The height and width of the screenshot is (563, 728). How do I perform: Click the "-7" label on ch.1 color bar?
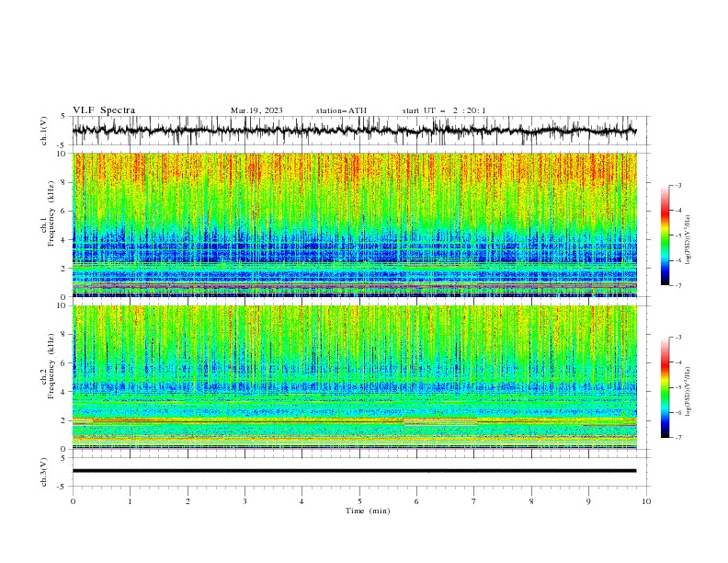click(677, 285)
